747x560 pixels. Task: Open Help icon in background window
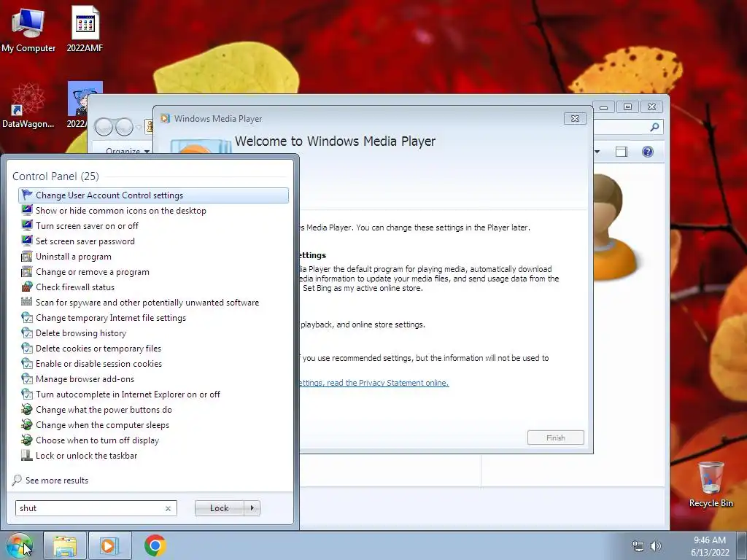point(648,152)
